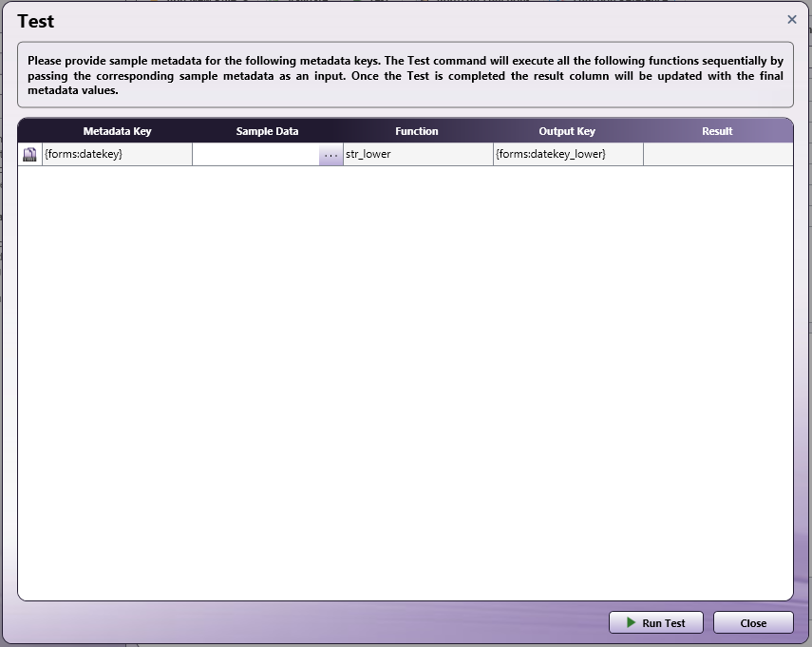Open the Sample Data ellipsis browse button
The height and width of the screenshot is (647, 812).
330,154
